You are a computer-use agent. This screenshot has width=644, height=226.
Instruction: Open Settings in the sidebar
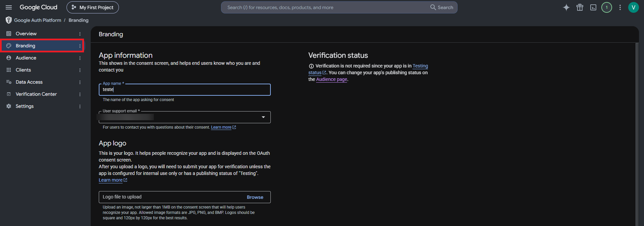(x=42, y=106)
